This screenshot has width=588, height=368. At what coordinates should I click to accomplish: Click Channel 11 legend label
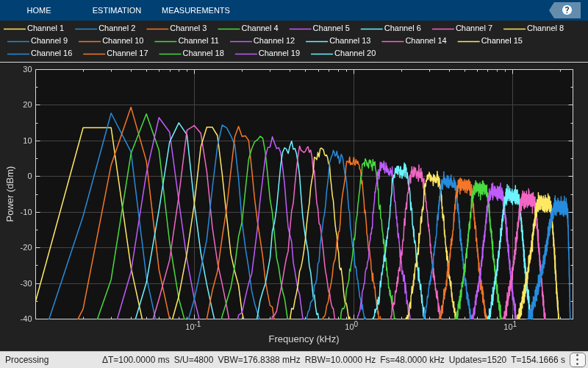[198, 40]
